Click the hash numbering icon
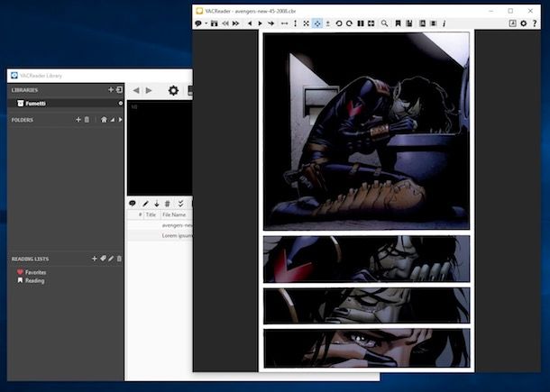Screen dimensions: 550x392 tap(168, 204)
